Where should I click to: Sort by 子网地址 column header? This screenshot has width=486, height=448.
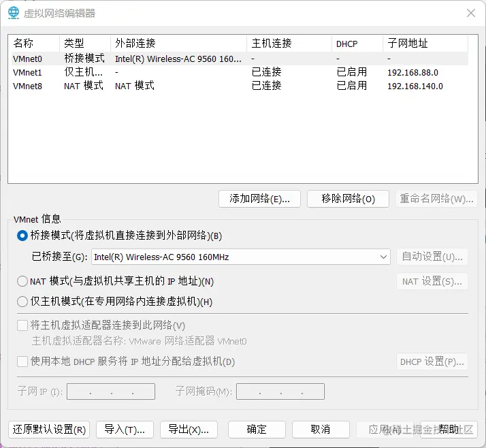(x=425, y=43)
